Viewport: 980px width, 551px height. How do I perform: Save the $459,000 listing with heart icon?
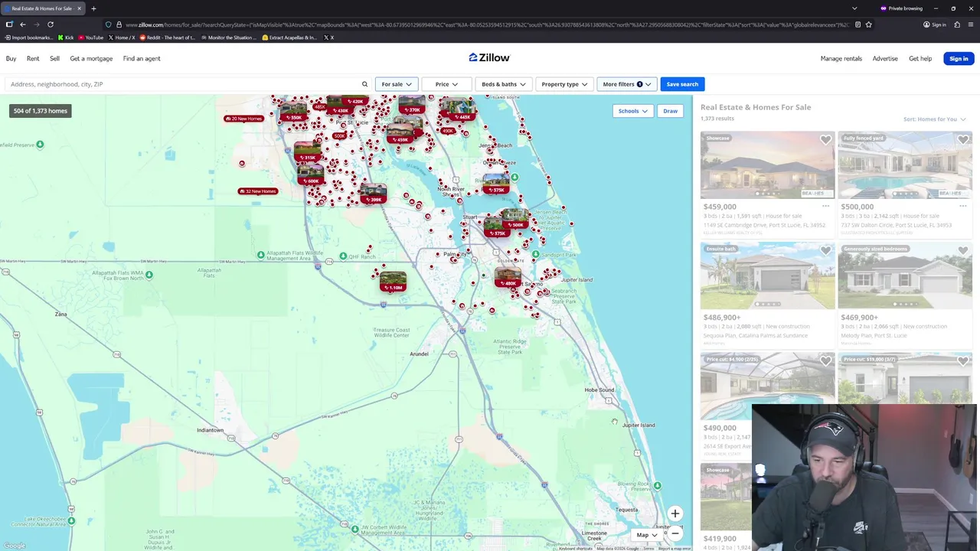[x=825, y=140]
